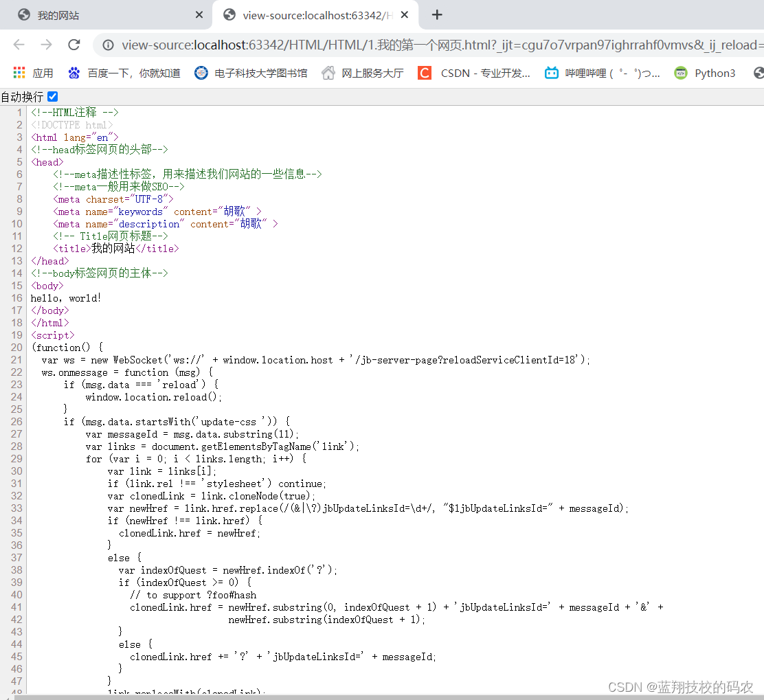Close the view-source tab
This screenshot has height=700, width=764.
(x=405, y=15)
